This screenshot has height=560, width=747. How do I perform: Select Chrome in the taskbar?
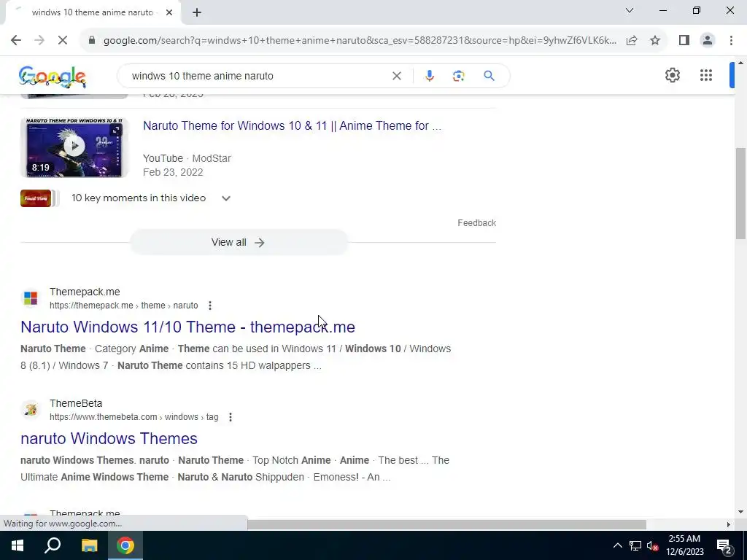coord(125,545)
